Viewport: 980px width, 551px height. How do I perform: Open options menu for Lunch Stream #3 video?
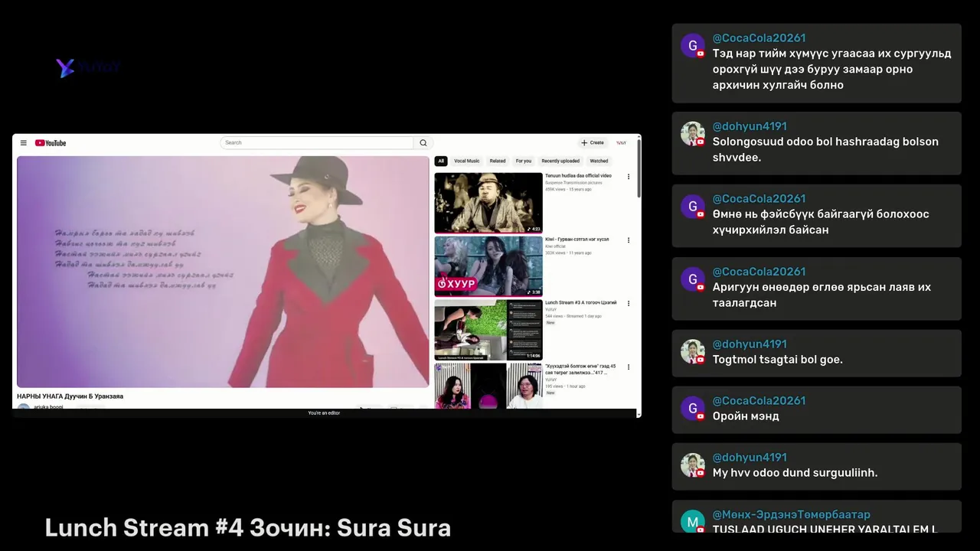click(x=629, y=304)
